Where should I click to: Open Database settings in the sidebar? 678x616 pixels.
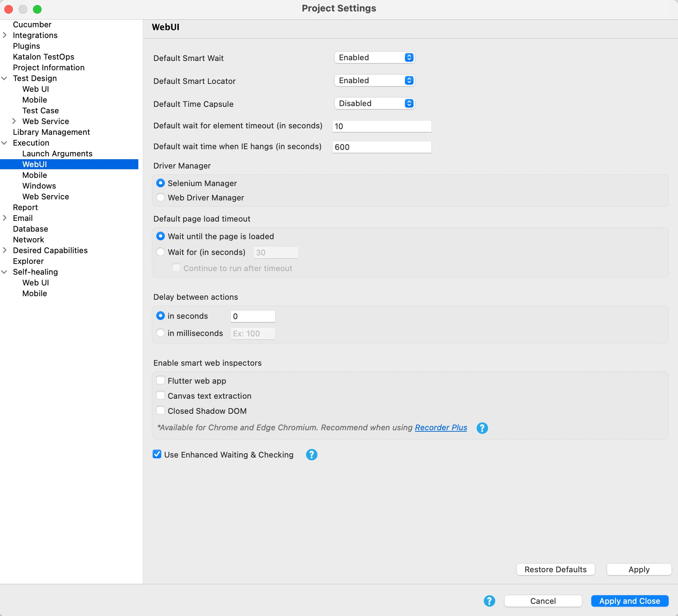tap(30, 229)
